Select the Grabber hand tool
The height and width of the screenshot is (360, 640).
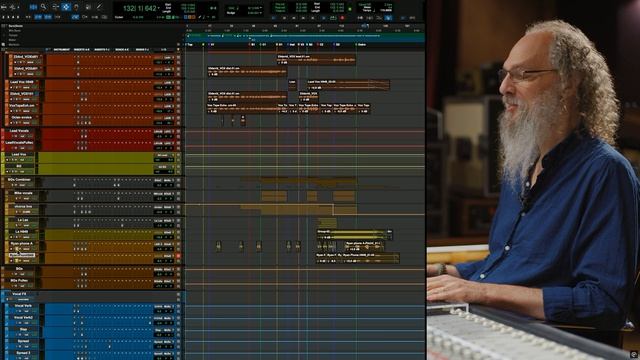[76, 7]
